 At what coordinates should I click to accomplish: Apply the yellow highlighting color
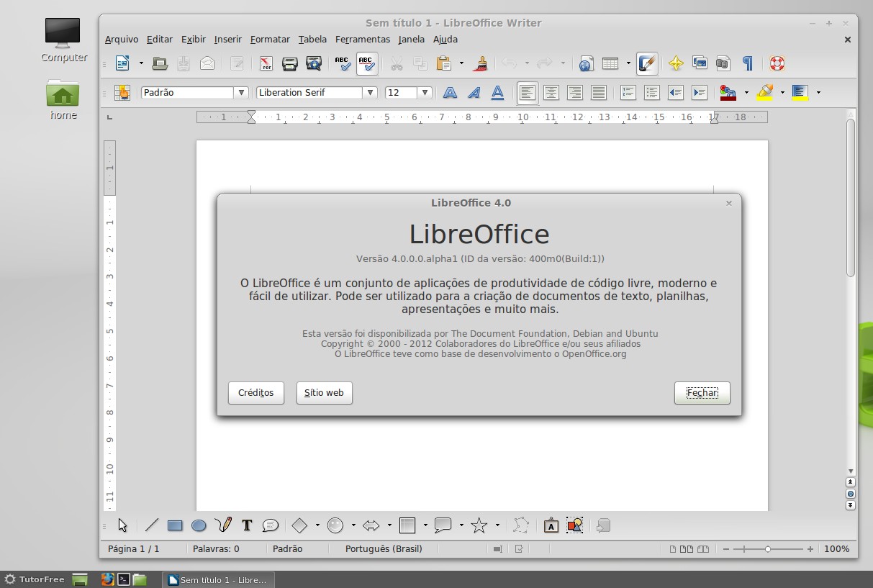(765, 92)
